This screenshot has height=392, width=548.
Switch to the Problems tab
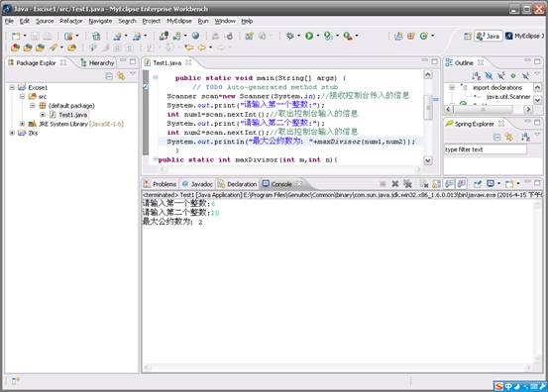click(x=161, y=184)
